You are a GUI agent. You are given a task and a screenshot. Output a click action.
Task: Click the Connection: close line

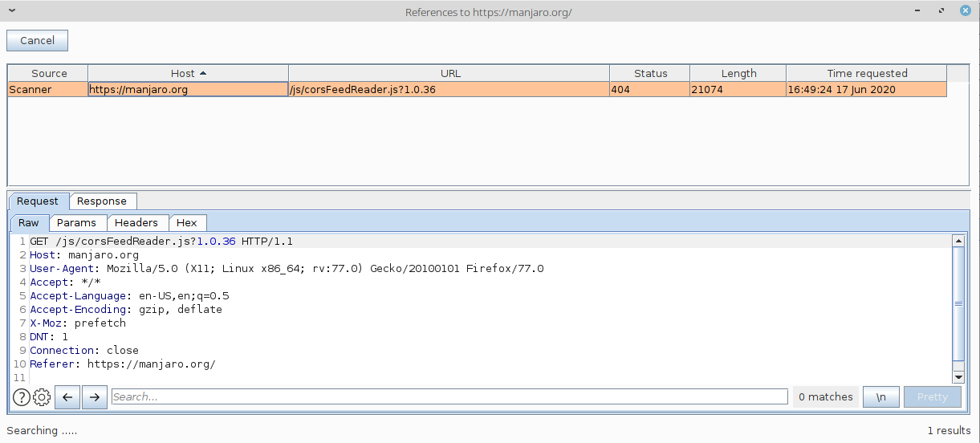(x=84, y=351)
